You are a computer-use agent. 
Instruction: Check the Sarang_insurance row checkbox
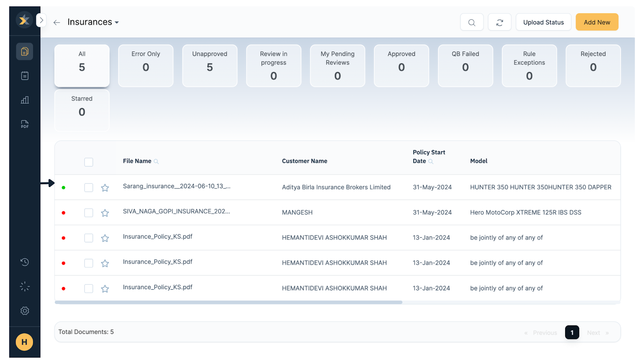tap(89, 187)
